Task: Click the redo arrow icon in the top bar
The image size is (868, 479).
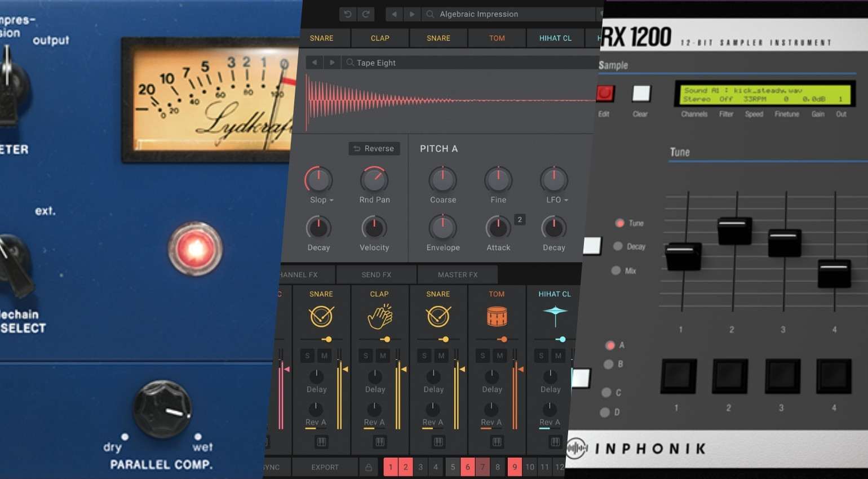Action: click(x=366, y=14)
